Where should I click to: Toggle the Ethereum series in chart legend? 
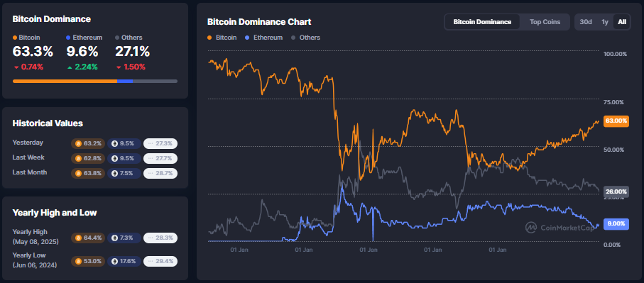tap(263, 38)
